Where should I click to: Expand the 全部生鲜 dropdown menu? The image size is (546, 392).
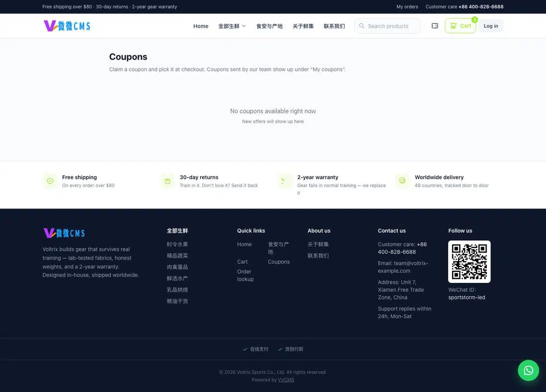232,26
